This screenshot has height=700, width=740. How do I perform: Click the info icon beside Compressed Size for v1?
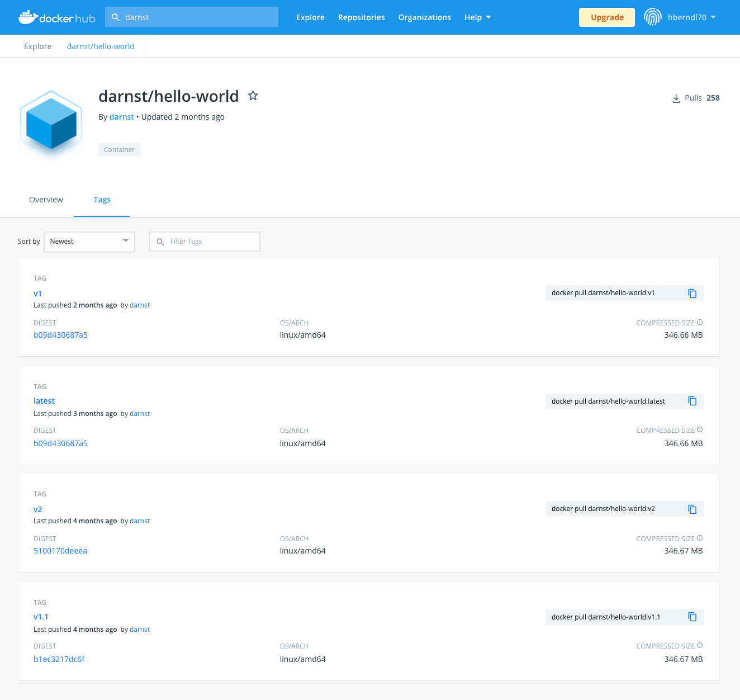(700, 322)
